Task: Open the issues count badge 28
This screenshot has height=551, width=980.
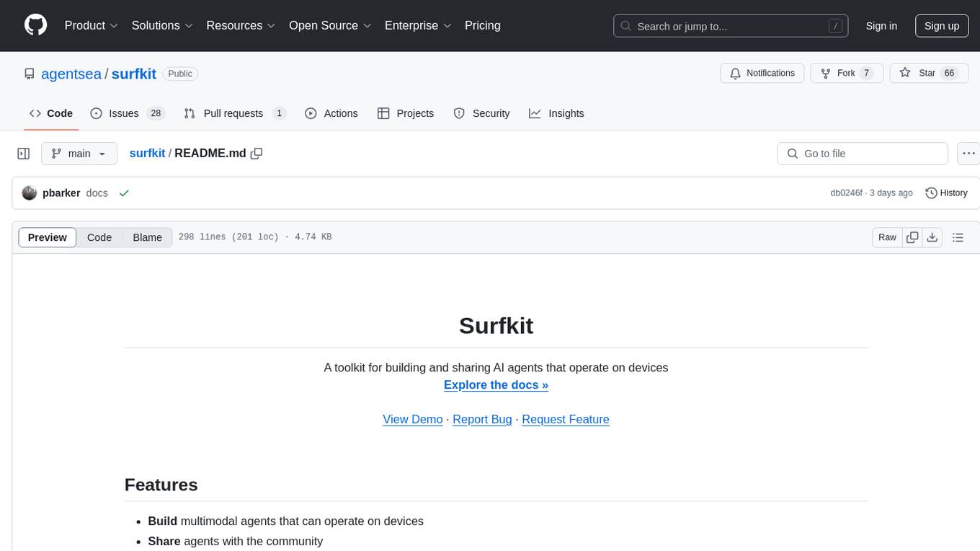Action: click(156, 113)
